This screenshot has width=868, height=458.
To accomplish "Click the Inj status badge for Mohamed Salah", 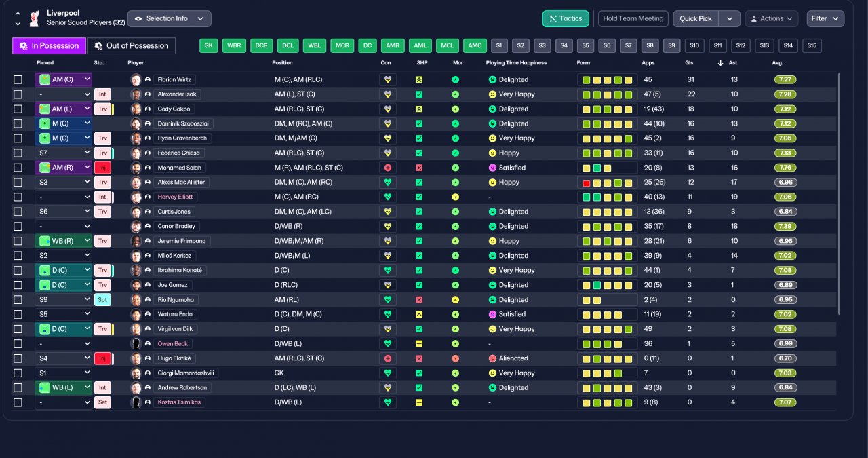I will coord(102,168).
